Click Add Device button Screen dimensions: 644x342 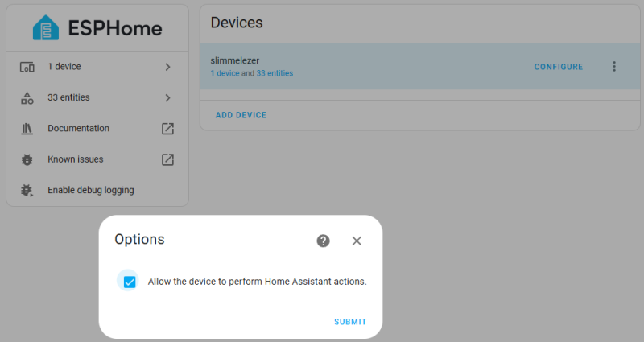click(x=241, y=115)
